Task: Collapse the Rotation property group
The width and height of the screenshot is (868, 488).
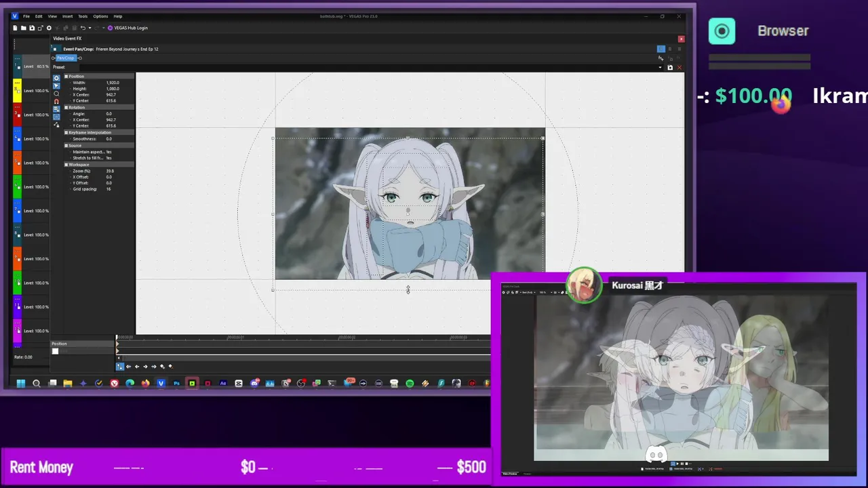Action: 66,108
